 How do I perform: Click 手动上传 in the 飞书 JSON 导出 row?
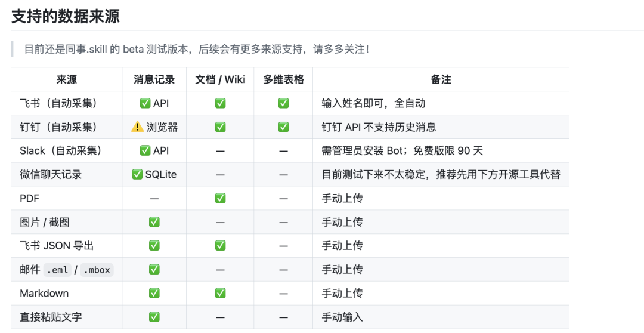point(342,246)
